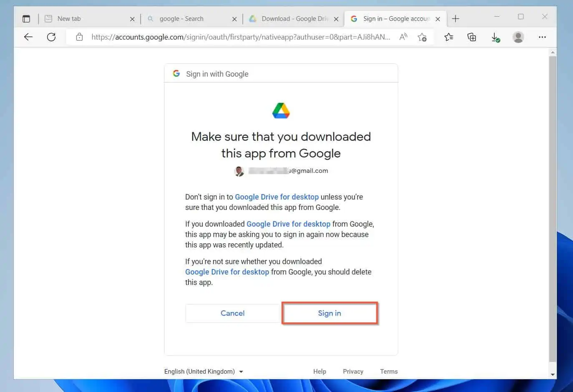
Task: Click the Google G logo in header
Action: pos(176,73)
